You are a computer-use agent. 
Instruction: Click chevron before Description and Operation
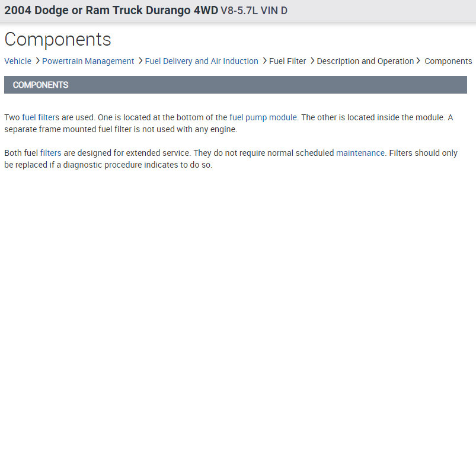click(312, 61)
